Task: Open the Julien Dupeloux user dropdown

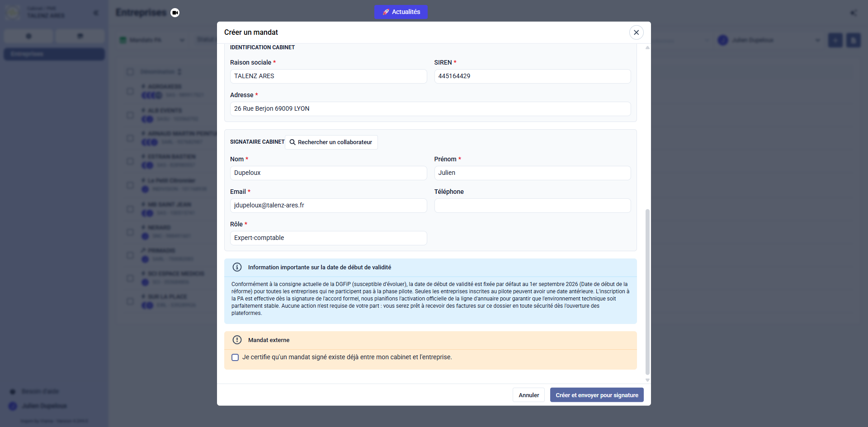Action: point(769,40)
